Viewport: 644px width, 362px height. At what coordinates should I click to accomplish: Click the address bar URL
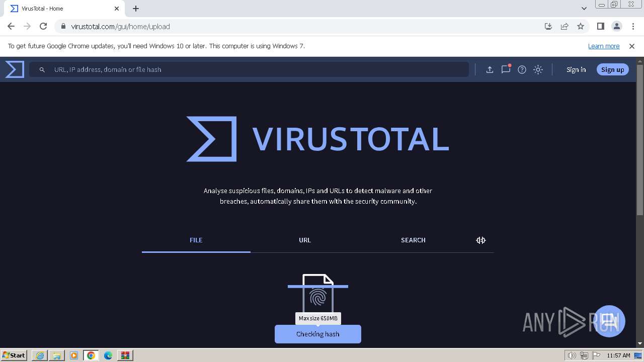tap(121, 27)
